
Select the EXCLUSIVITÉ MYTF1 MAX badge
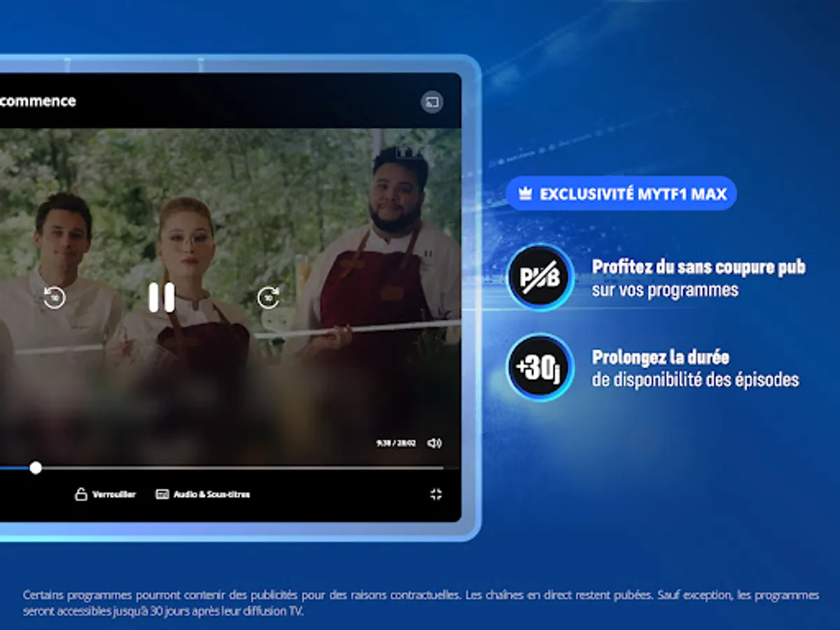coord(621,193)
